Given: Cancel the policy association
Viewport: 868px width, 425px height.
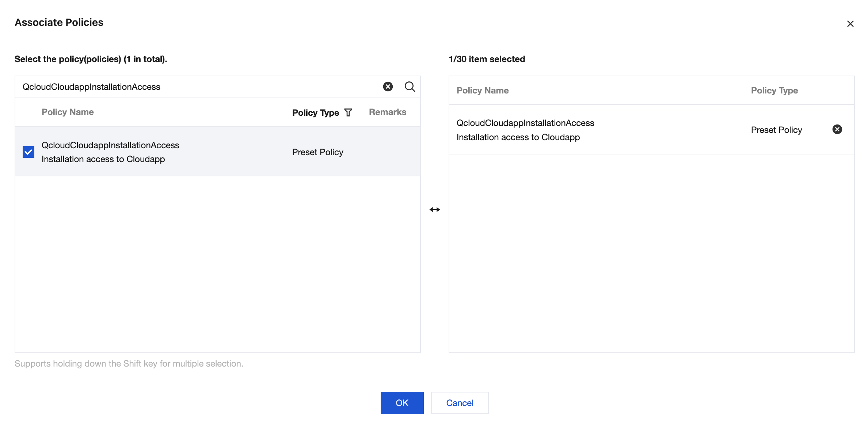Looking at the screenshot, I should pos(460,403).
